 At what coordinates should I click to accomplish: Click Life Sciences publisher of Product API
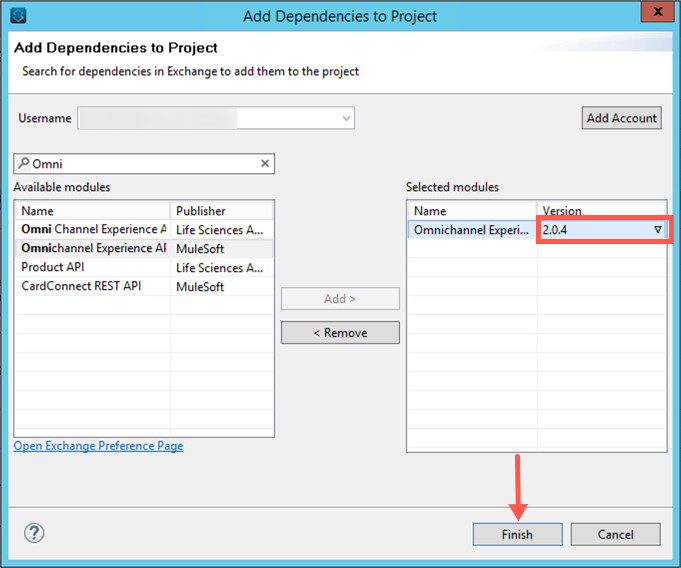click(x=219, y=268)
